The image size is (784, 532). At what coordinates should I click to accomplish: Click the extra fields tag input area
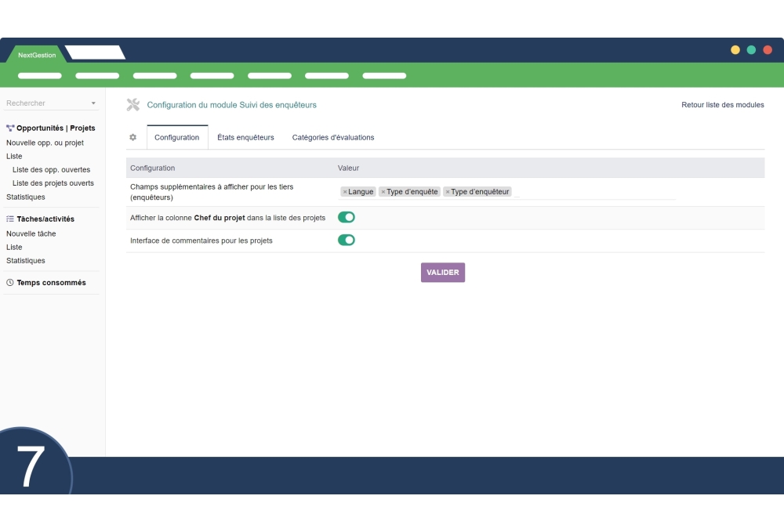pyautogui.click(x=594, y=192)
